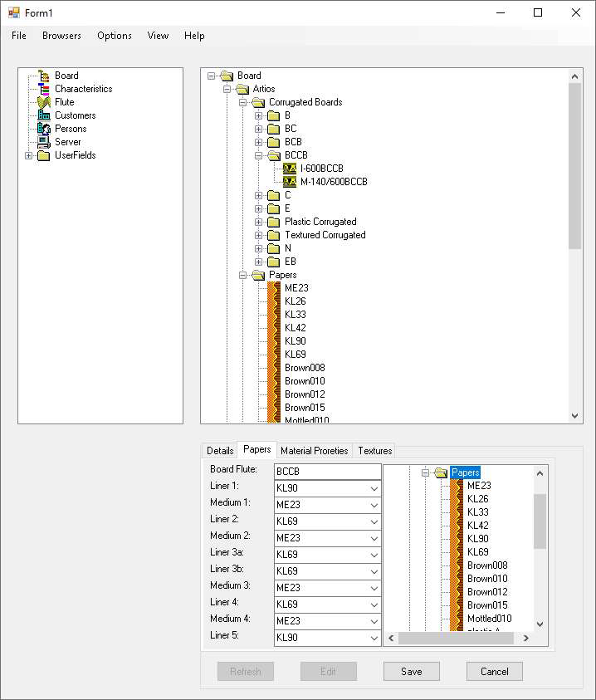Switch to the Material Proreties tab

314,451
